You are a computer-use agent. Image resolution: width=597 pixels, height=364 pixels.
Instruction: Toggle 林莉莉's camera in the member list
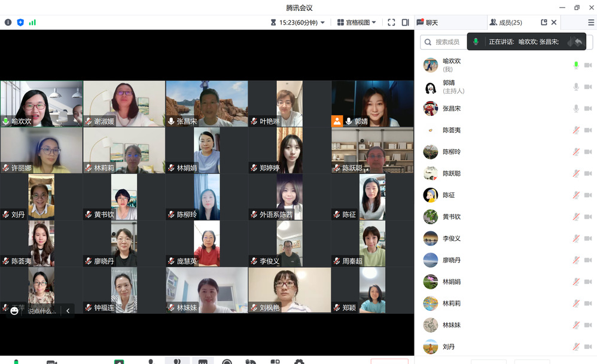[x=588, y=304]
